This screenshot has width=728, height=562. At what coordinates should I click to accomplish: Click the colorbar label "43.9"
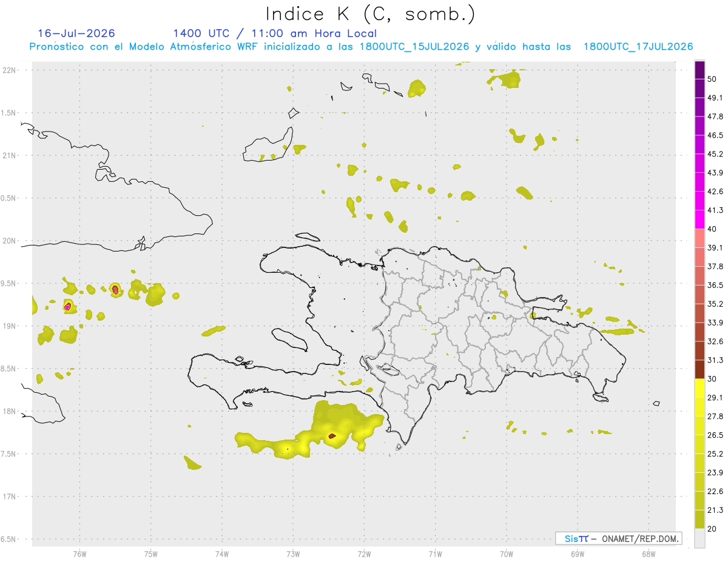click(x=715, y=173)
